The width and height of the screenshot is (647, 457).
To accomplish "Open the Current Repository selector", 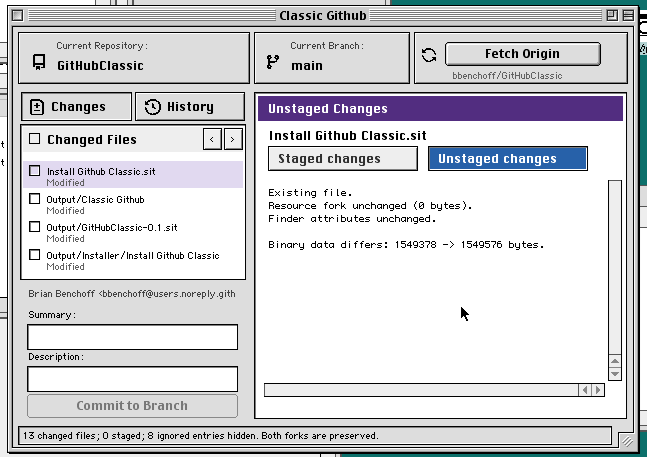I will click(134, 58).
